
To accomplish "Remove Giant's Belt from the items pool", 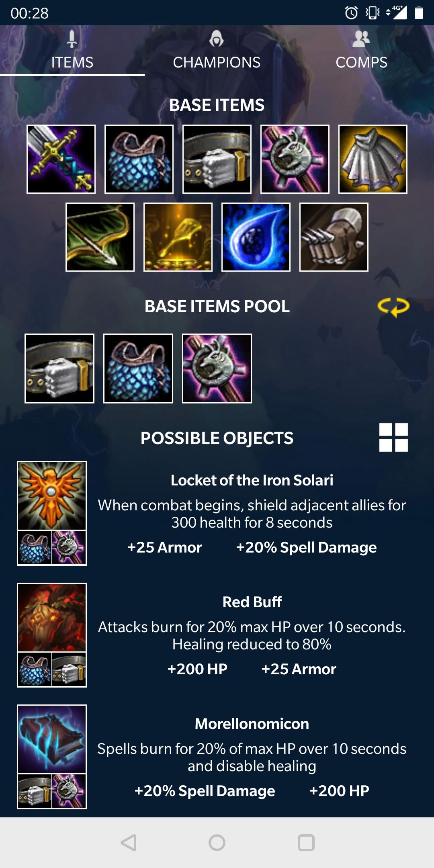I will click(59, 368).
